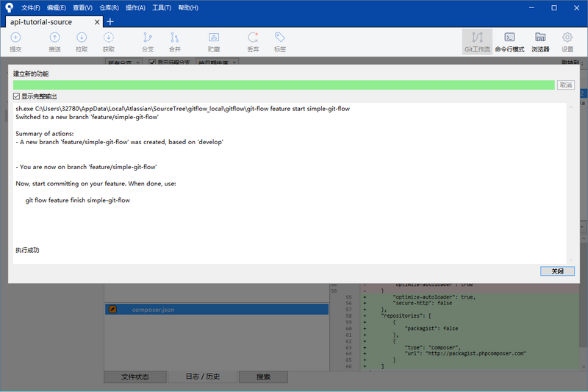588x392 pixels.
Task: Open the Merge (合并) tool
Action: point(175,42)
